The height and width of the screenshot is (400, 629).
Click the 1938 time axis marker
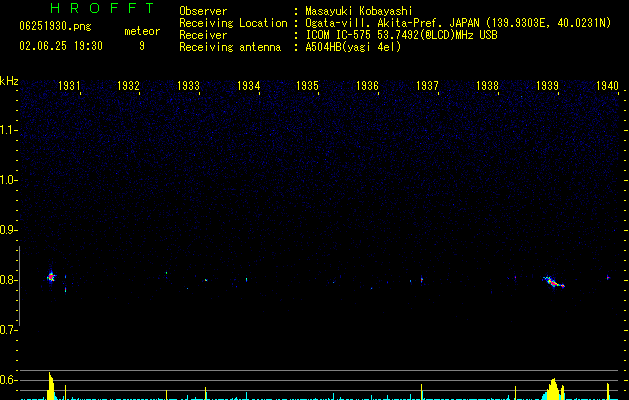(x=487, y=86)
